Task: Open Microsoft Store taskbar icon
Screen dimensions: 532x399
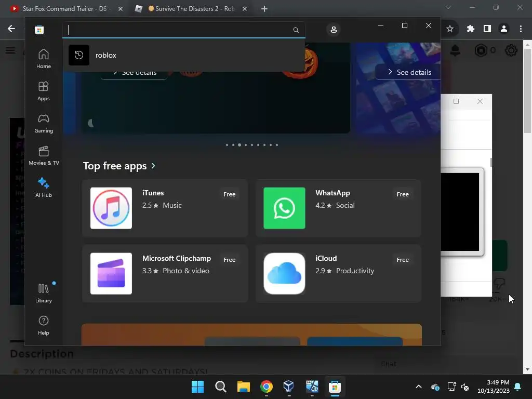Action: pos(335,387)
